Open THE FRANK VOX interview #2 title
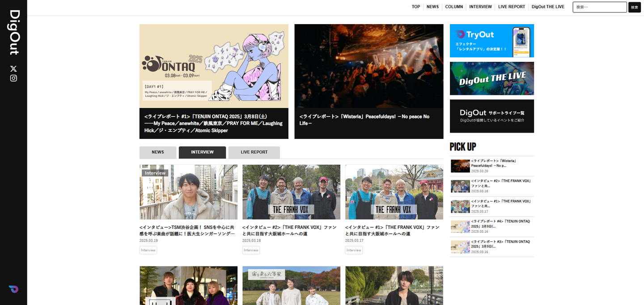Screen dimensions: 644x305 [x=289, y=231]
